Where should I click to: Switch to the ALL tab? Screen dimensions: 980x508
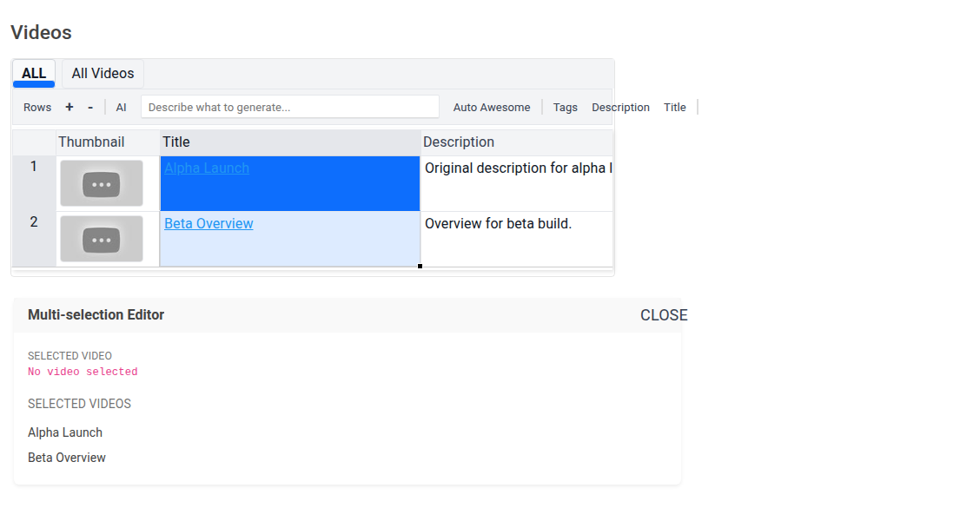pos(34,74)
